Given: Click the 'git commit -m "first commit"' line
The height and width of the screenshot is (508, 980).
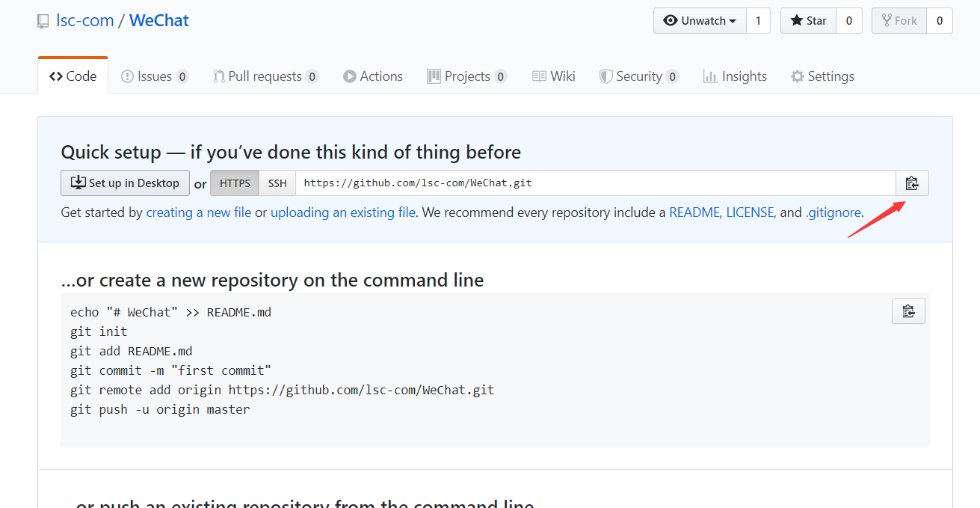Looking at the screenshot, I should click(170, 370).
